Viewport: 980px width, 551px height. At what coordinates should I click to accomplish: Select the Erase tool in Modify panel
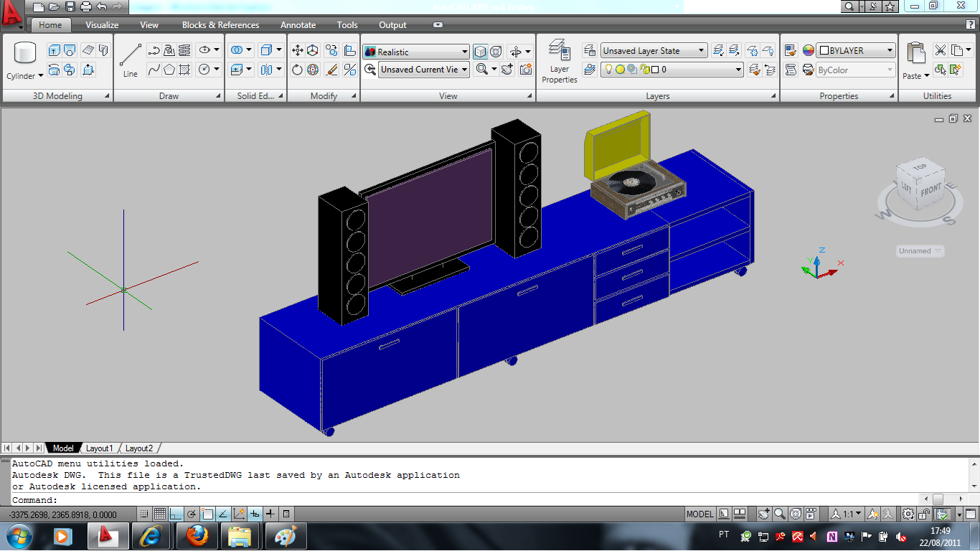[x=330, y=69]
